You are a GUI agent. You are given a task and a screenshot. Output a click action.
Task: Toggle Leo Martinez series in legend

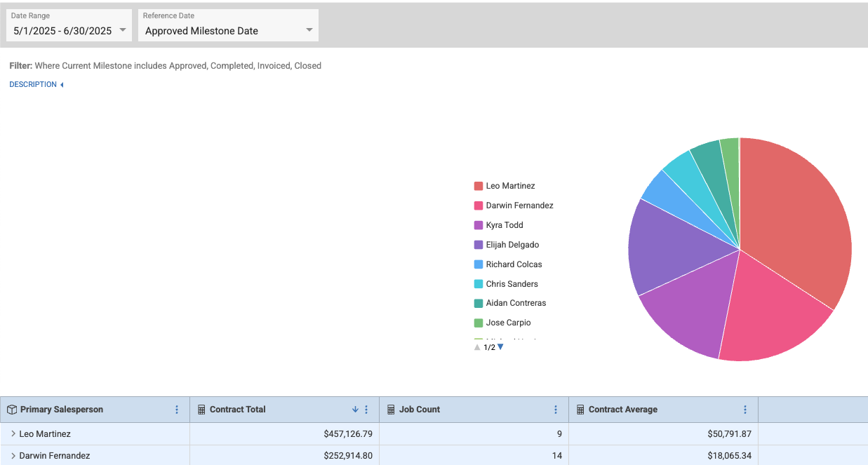click(x=510, y=186)
